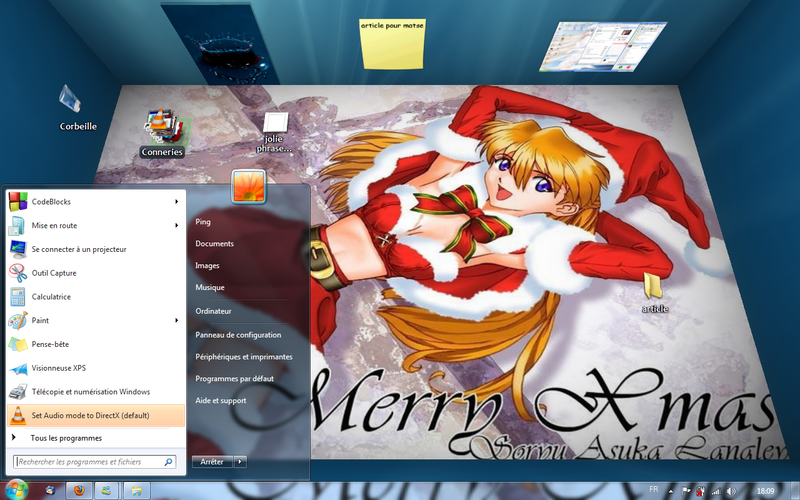Open the Explorer folder taskbar button
This screenshot has height=500, width=800.
click(x=137, y=491)
